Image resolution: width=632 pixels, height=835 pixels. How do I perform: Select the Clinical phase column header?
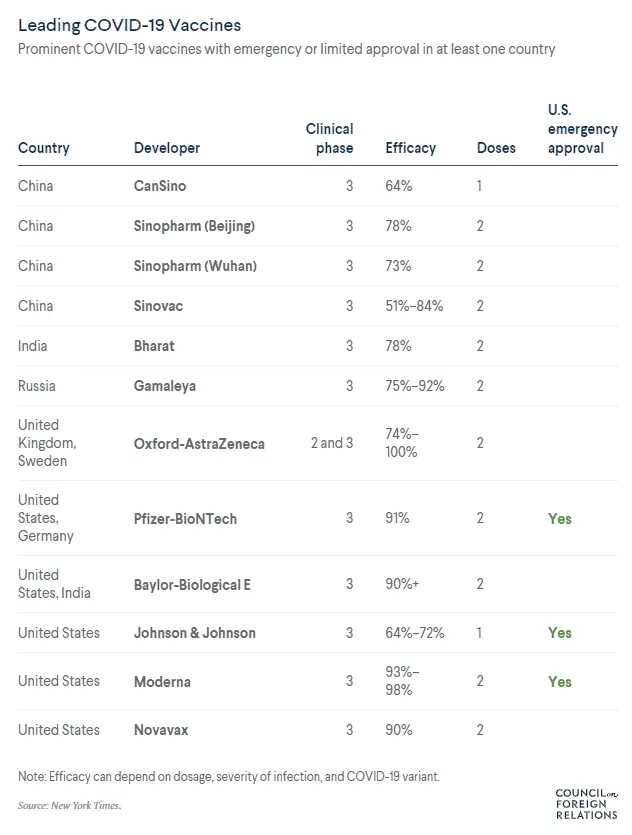pyautogui.click(x=329, y=138)
